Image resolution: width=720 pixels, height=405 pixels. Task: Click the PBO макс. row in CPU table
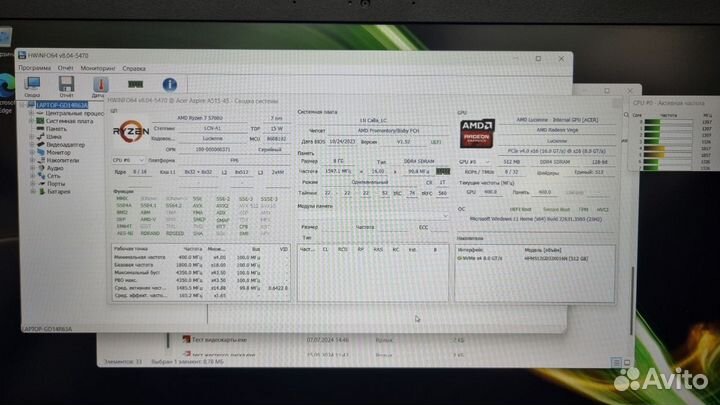click(201, 280)
